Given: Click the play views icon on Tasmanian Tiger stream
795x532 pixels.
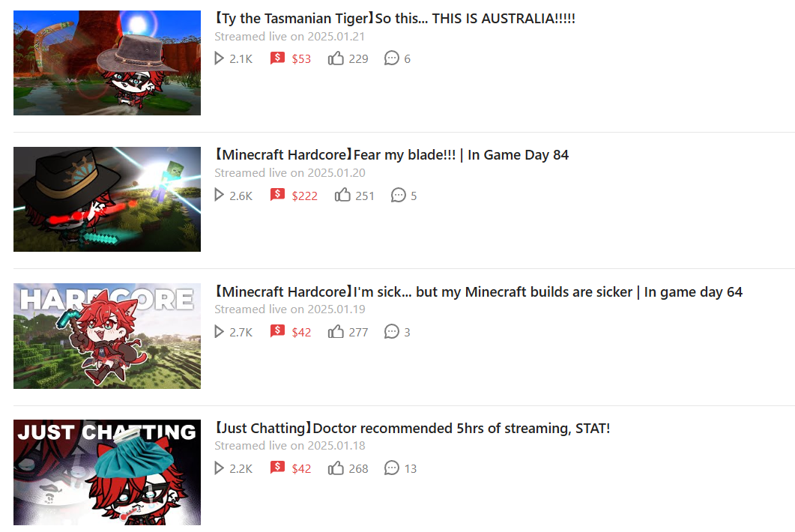Looking at the screenshot, I should (219, 58).
